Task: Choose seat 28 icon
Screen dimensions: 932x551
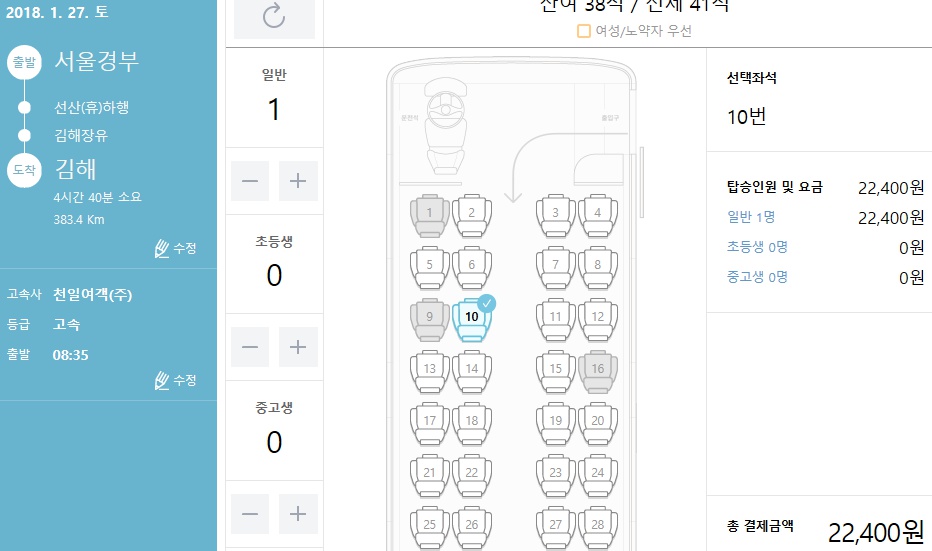Action: pyautogui.click(x=597, y=526)
